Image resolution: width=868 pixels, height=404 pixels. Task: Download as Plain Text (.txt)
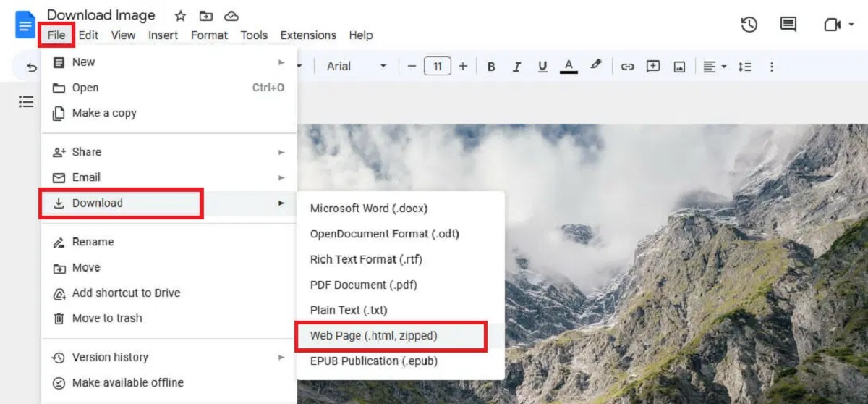400,310
